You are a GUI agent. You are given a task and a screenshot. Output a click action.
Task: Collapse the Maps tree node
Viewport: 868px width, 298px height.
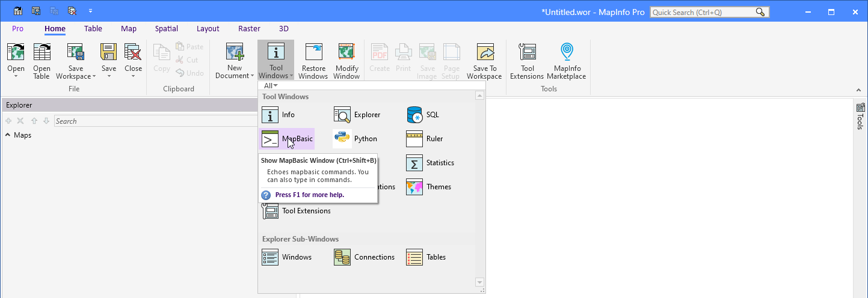coord(8,135)
